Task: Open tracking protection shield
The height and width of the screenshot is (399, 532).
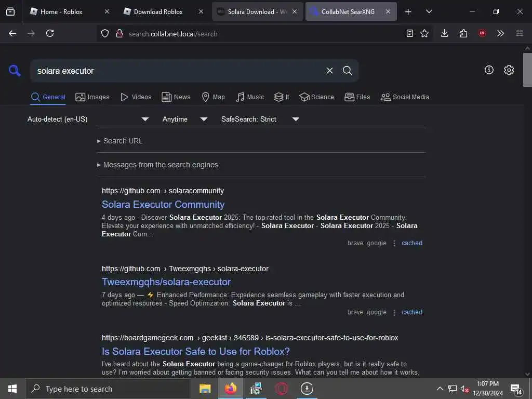Action: click(105, 33)
